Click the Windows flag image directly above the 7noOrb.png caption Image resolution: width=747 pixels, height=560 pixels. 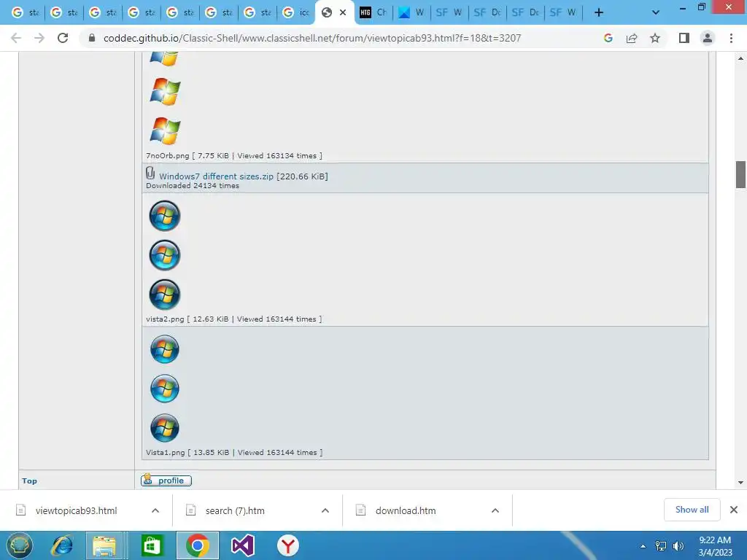(x=165, y=131)
